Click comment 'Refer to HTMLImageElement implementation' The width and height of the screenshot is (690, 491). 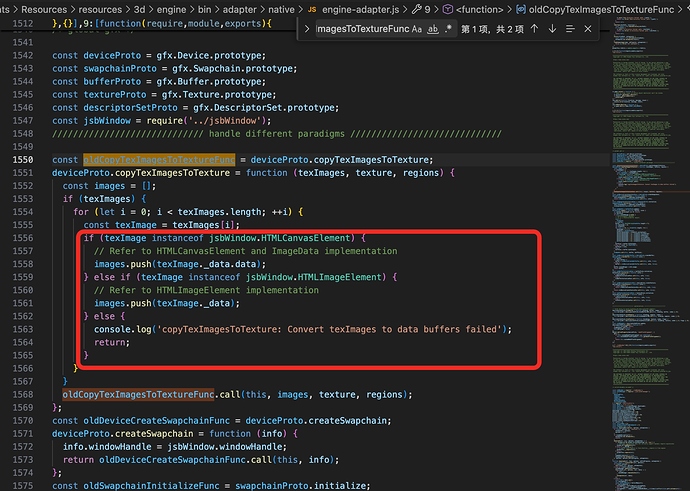coord(214,290)
